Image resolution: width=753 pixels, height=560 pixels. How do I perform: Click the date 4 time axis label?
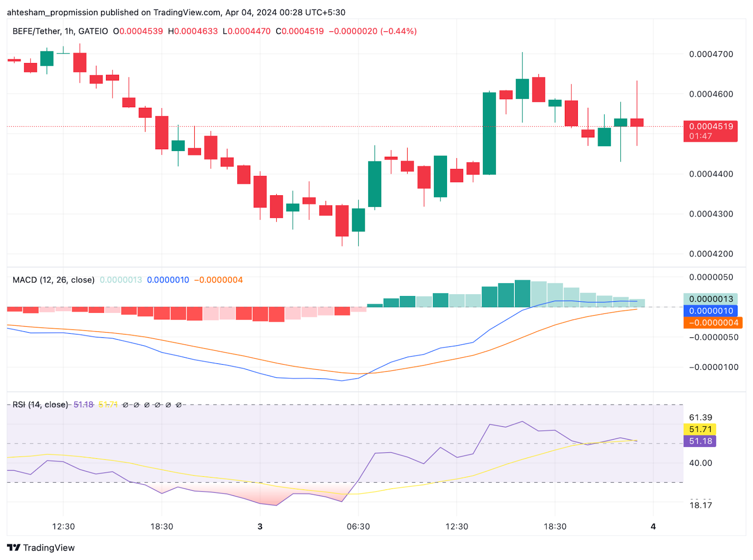tap(653, 527)
